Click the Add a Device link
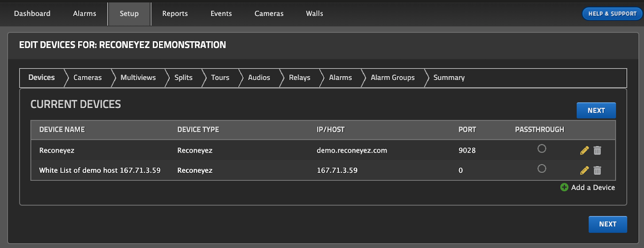644x248 pixels. [593, 187]
